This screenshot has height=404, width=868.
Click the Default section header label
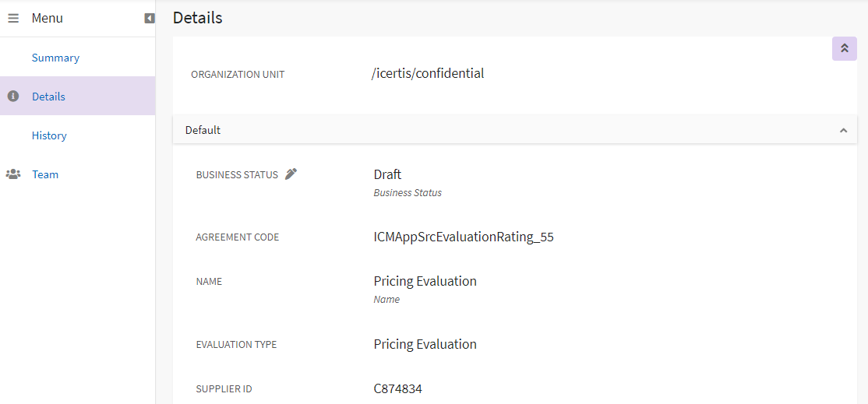203,130
